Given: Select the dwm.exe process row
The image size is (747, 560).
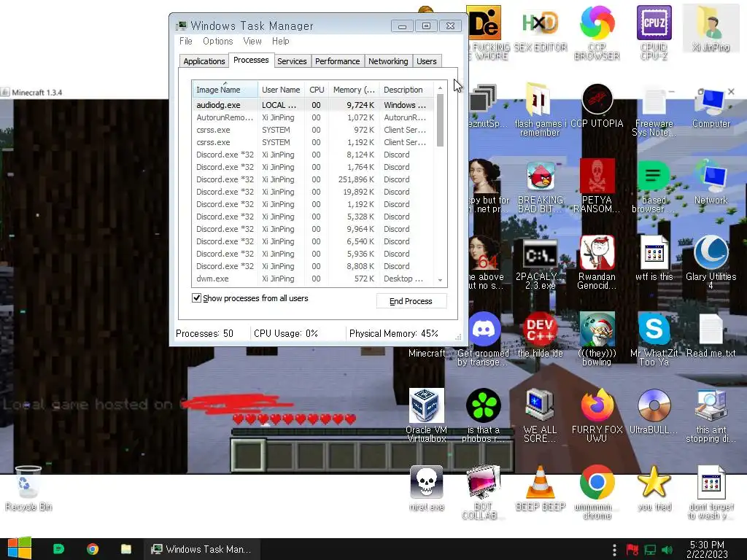Looking at the screenshot, I should [313, 279].
